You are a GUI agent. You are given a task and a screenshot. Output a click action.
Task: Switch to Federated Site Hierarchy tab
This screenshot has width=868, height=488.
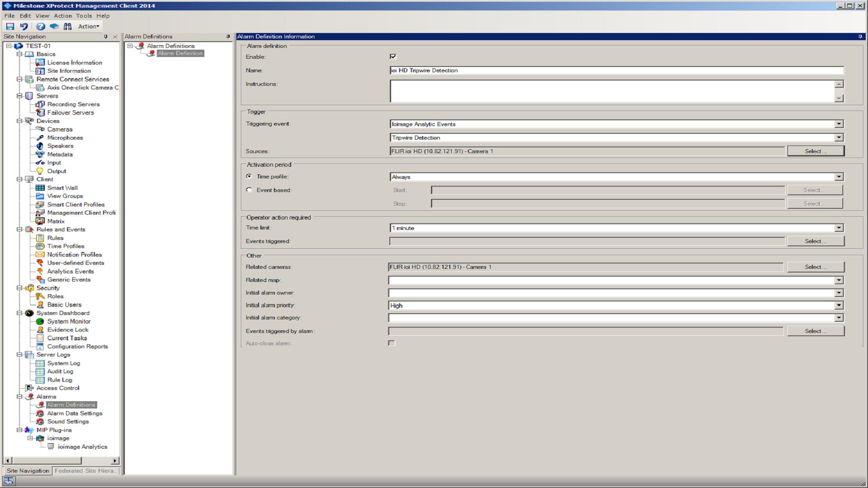85,471
